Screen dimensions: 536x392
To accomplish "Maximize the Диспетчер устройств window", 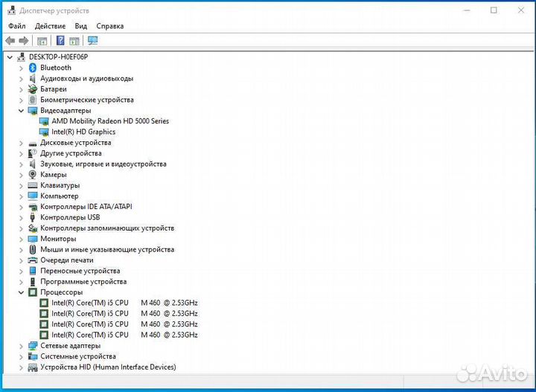I will (x=494, y=10).
